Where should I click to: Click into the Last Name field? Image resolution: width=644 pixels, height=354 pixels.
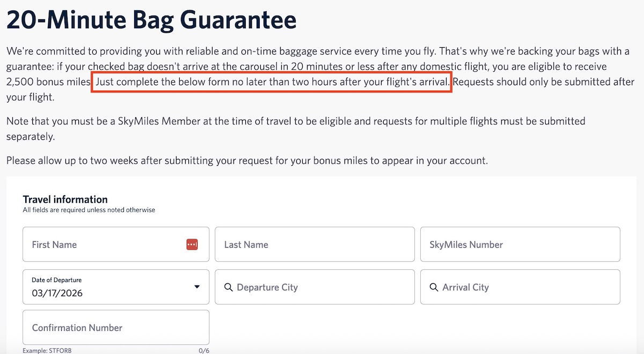point(314,245)
